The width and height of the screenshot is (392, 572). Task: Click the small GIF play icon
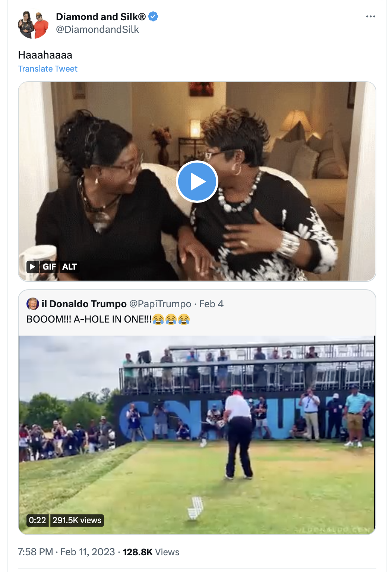(33, 267)
